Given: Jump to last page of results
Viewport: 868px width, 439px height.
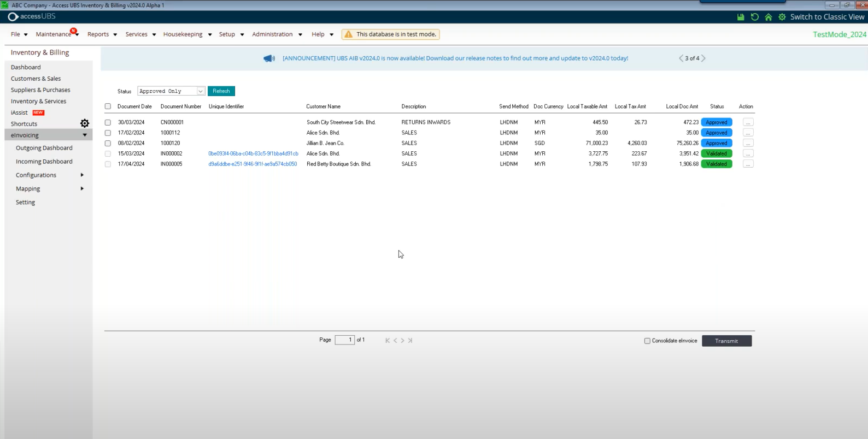Looking at the screenshot, I should 410,340.
